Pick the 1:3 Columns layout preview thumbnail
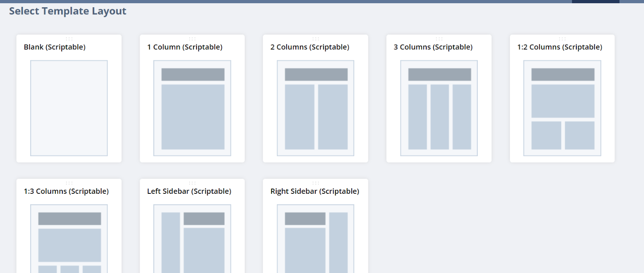The image size is (644, 273). (x=69, y=238)
